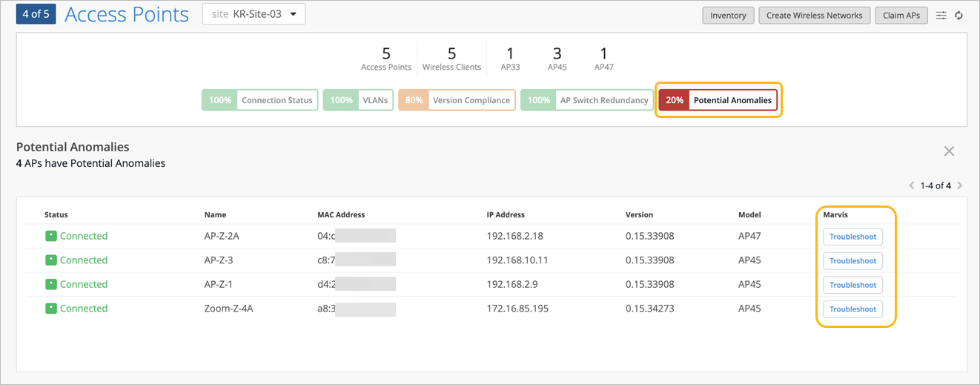Click Create Wireless Networks button
The width and height of the screenshot is (980, 385).
point(814,16)
